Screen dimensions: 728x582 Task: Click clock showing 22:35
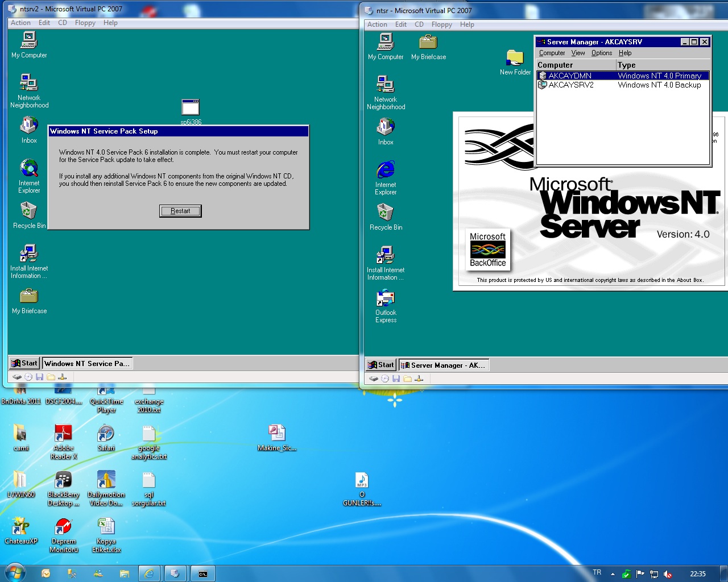tap(697, 574)
